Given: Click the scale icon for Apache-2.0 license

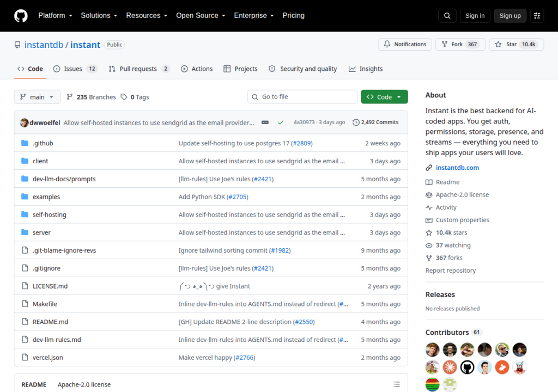Looking at the screenshot, I should pos(429,195).
